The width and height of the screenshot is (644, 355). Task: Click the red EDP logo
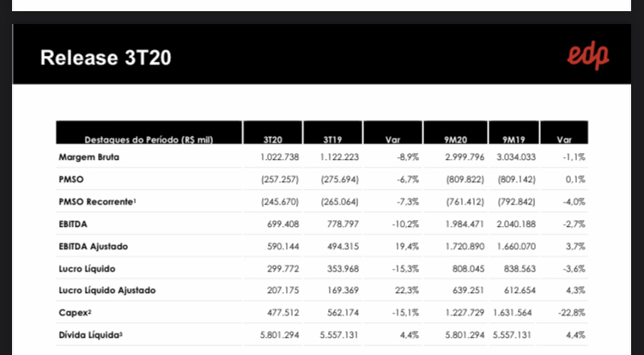point(588,58)
